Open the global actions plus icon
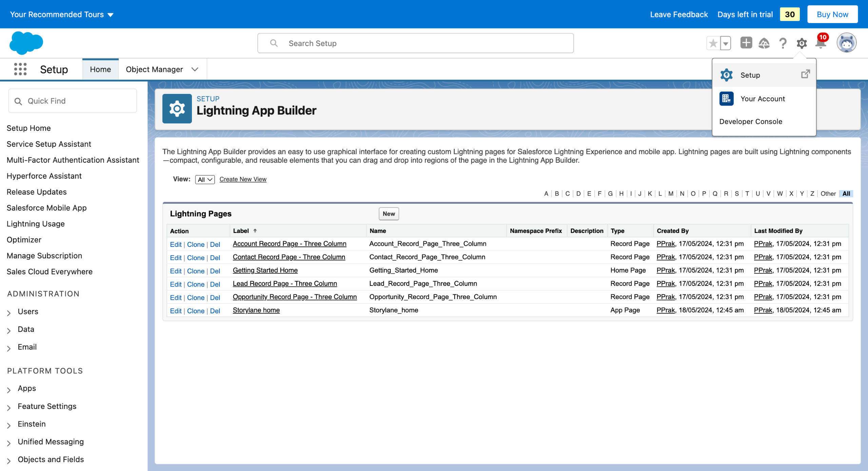This screenshot has height=471, width=868. pos(746,43)
